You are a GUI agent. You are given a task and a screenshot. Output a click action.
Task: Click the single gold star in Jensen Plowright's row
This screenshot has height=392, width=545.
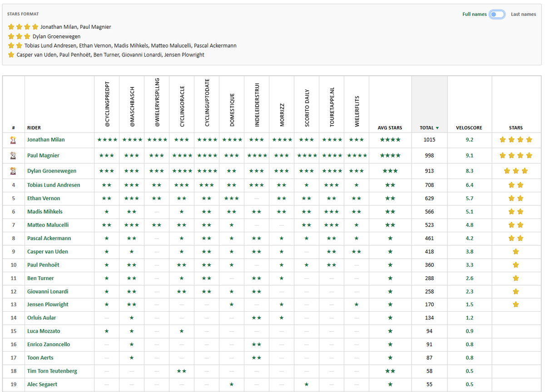point(515,304)
